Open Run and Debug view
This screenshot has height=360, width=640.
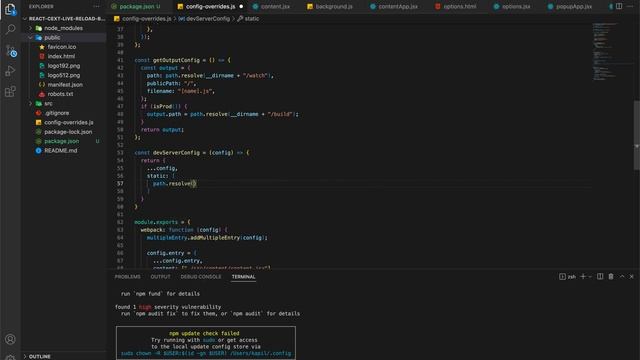point(10,71)
